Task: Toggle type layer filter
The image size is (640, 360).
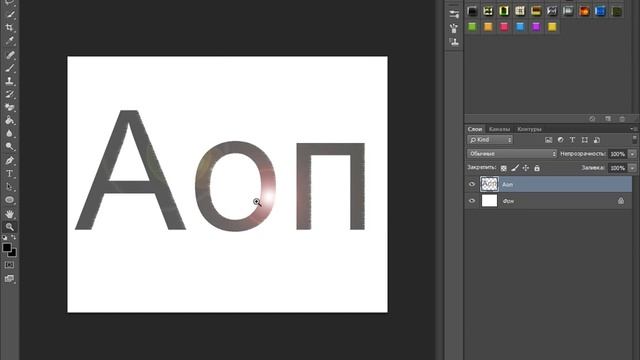Action: (572, 140)
